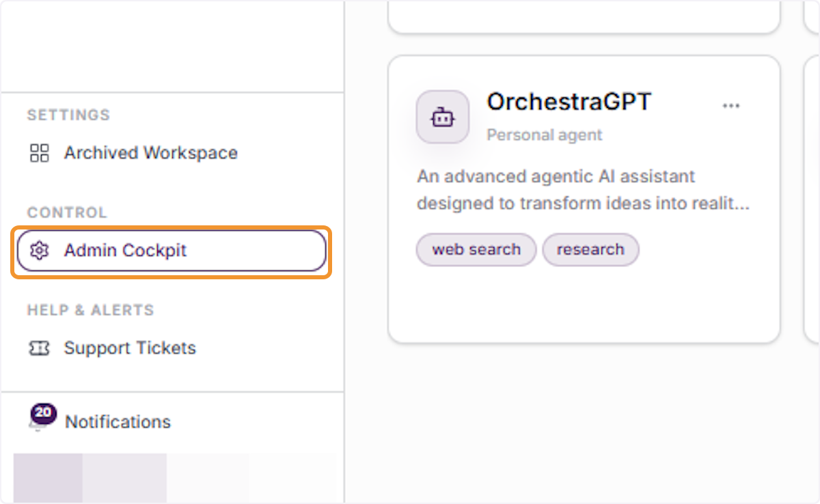Select the Admin Cockpit text label
This screenshot has height=504, width=820.
125,251
